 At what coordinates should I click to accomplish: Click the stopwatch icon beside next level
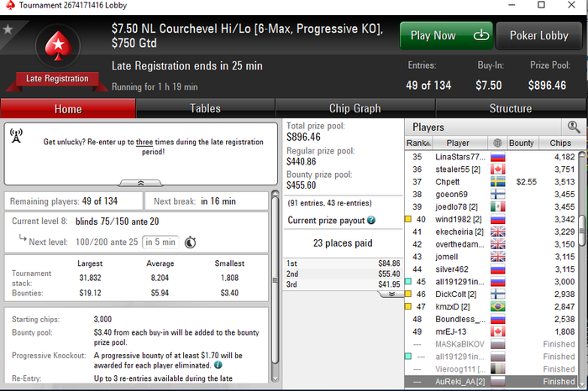[191, 242]
